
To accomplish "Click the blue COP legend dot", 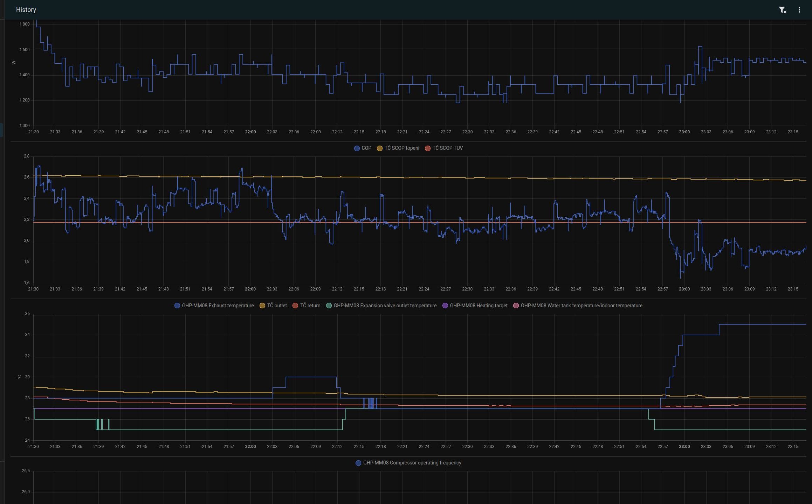I will point(357,148).
